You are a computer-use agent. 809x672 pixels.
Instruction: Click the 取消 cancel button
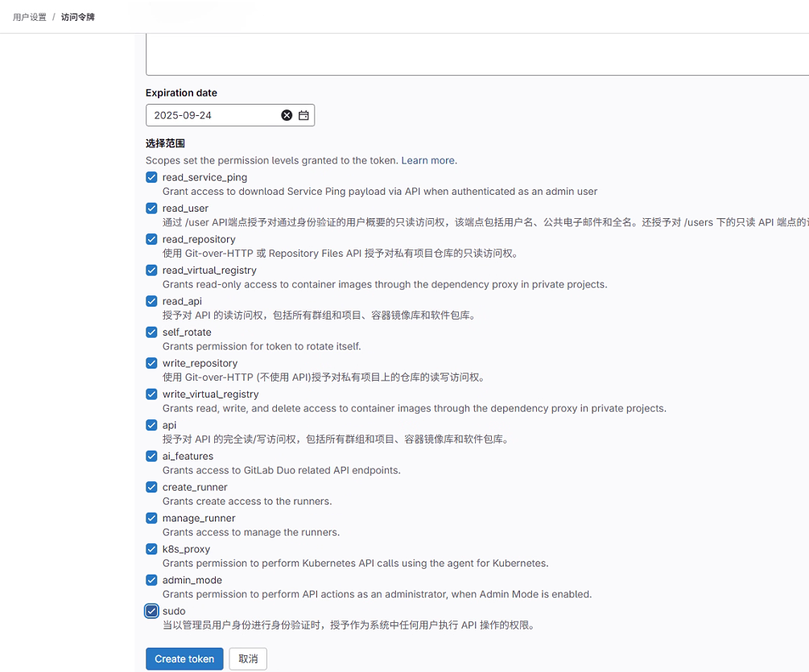click(x=248, y=658)
